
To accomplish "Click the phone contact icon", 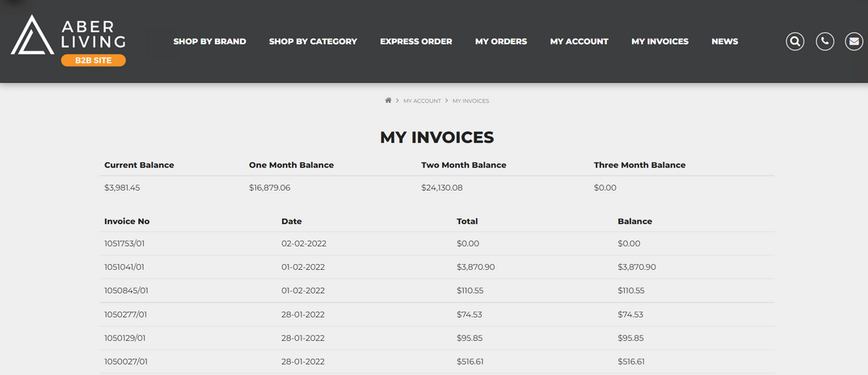I will pos(825,41).
